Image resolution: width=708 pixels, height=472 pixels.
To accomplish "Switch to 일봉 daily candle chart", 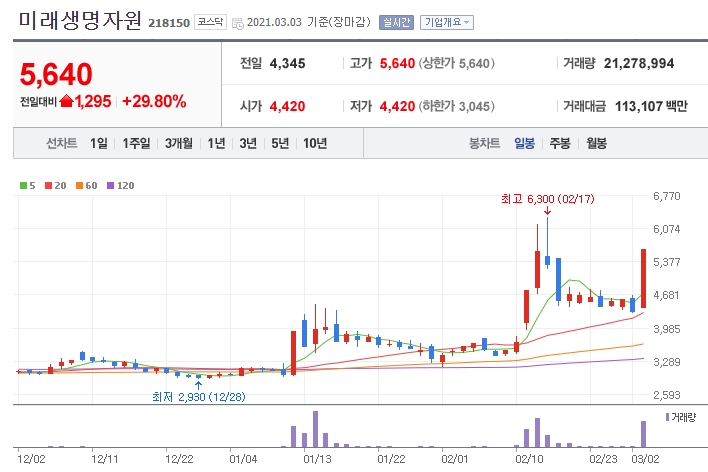I will tap(524, 144).
